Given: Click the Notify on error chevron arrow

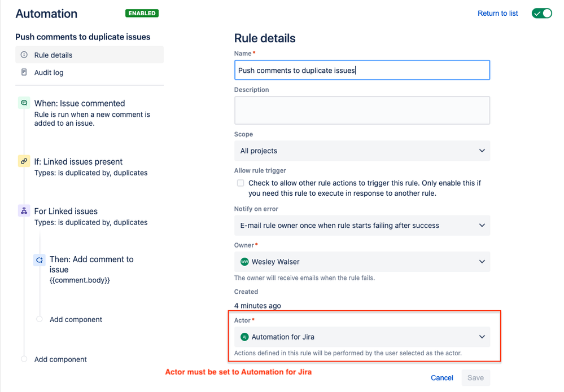Looking at the screenshot, I should (x=482, y=226).
